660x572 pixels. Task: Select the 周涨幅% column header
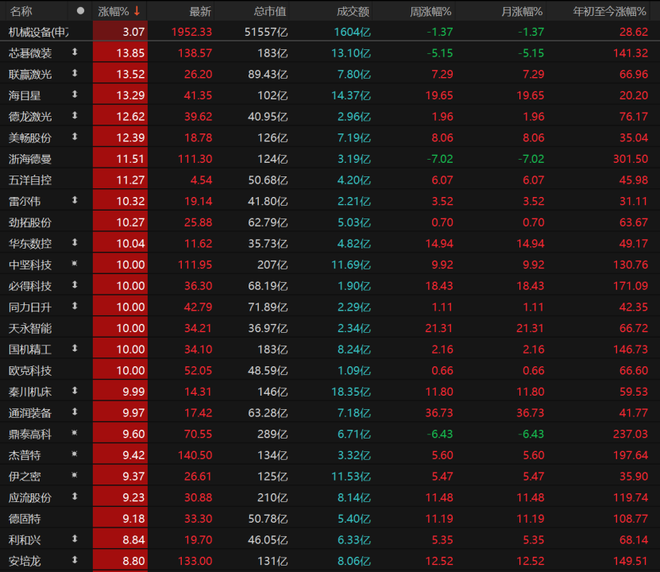point(430,11)
